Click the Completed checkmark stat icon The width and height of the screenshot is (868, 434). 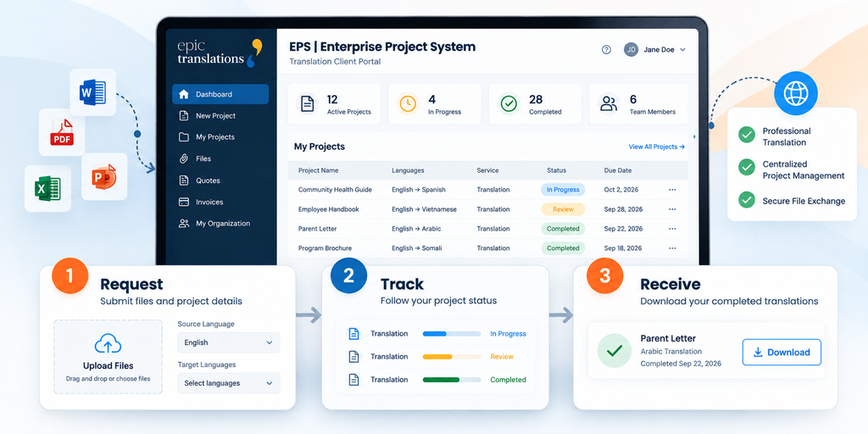(x=509, y=103)
